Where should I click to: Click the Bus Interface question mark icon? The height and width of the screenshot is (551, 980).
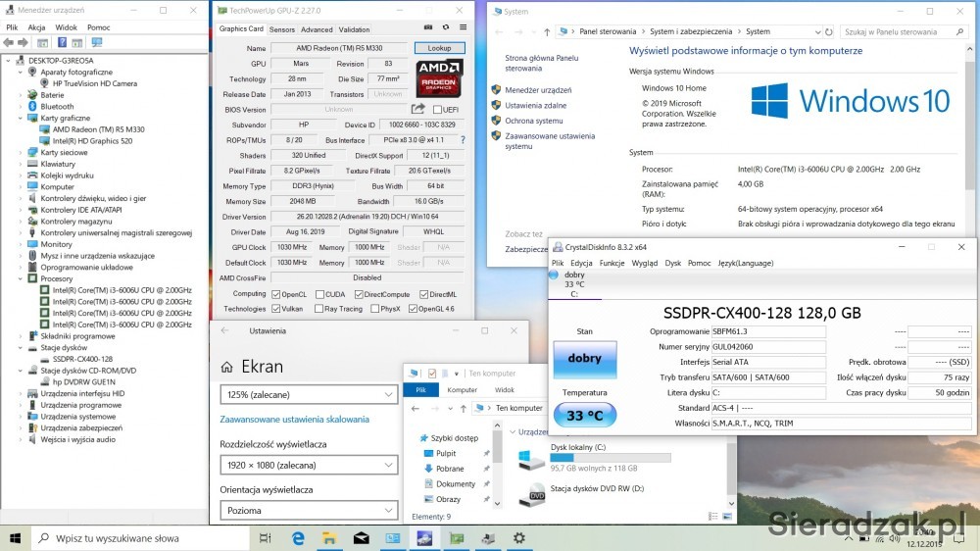[463, 140]
